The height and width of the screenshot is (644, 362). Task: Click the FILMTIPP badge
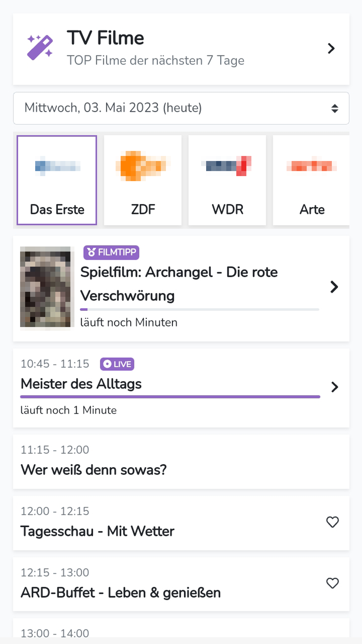(111, 252)
